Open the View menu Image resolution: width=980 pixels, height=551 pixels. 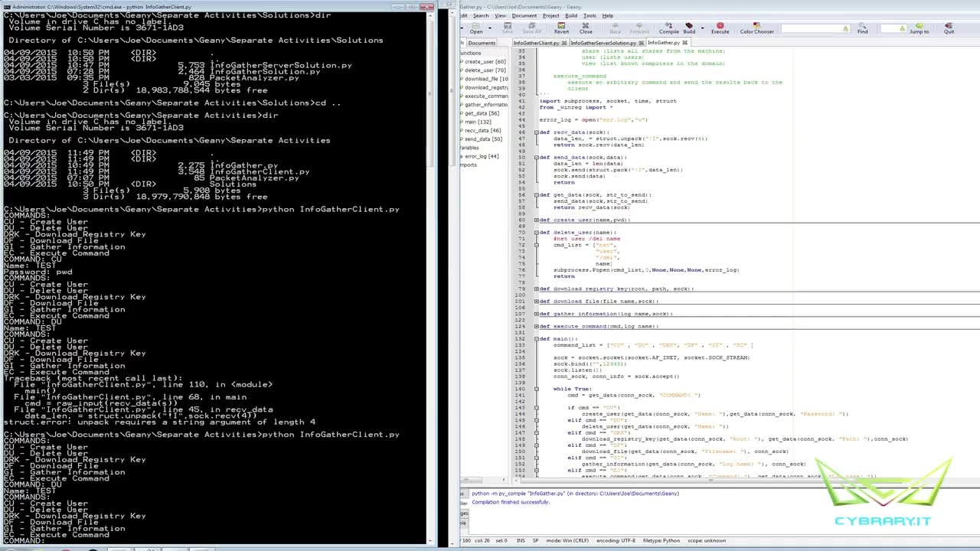(500, 15)
